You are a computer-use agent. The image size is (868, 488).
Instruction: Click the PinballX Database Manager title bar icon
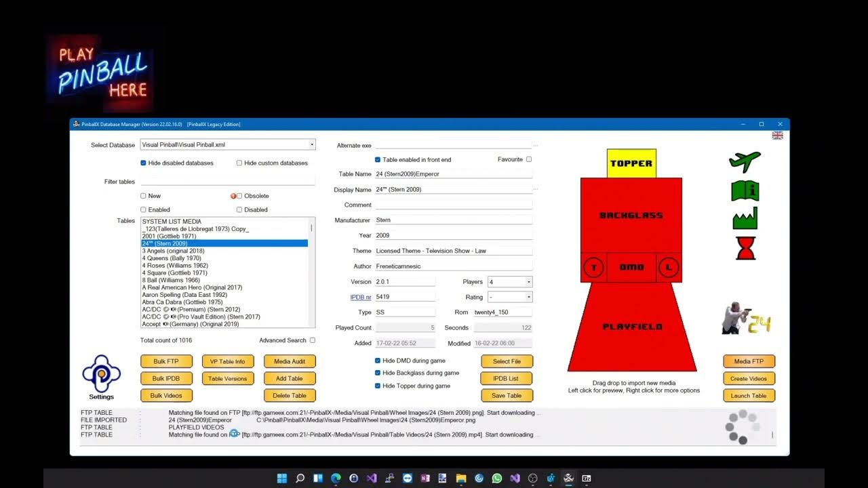(x=76, y=124)
